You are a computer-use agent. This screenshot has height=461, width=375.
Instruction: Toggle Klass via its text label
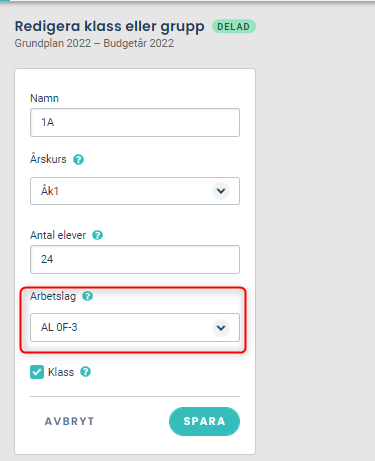61,372
